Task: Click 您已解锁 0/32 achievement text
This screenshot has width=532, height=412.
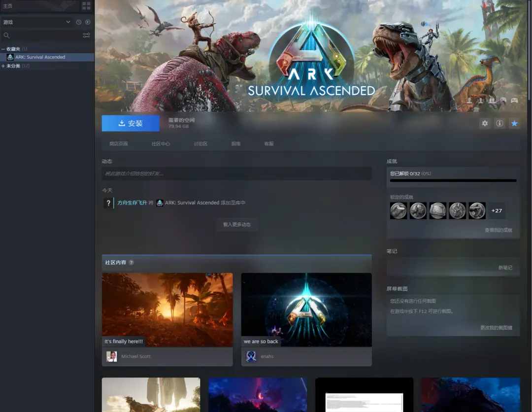Action: pos(410,174)
